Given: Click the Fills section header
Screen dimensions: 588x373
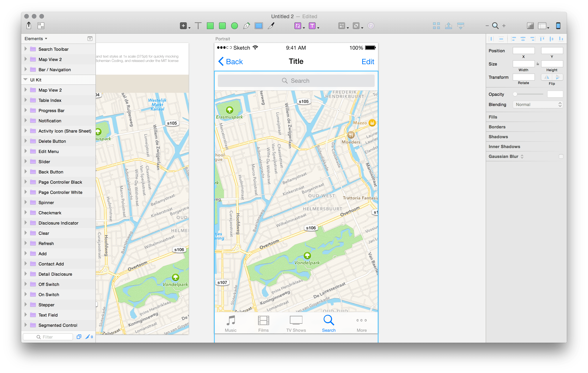Looking at the screenshot, I should coord(493,117).
